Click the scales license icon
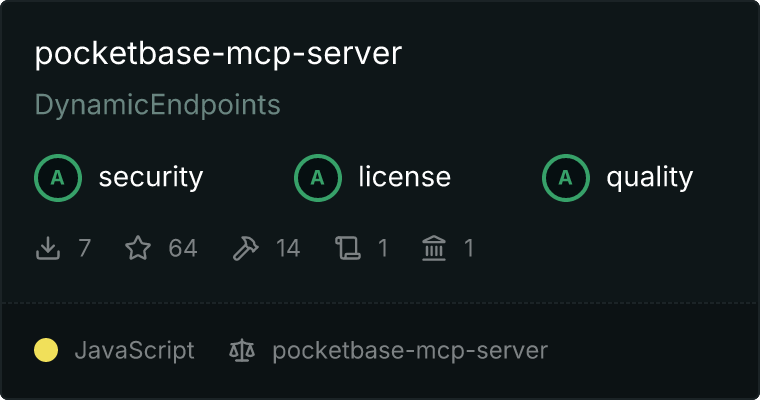 tap(242, 350)
